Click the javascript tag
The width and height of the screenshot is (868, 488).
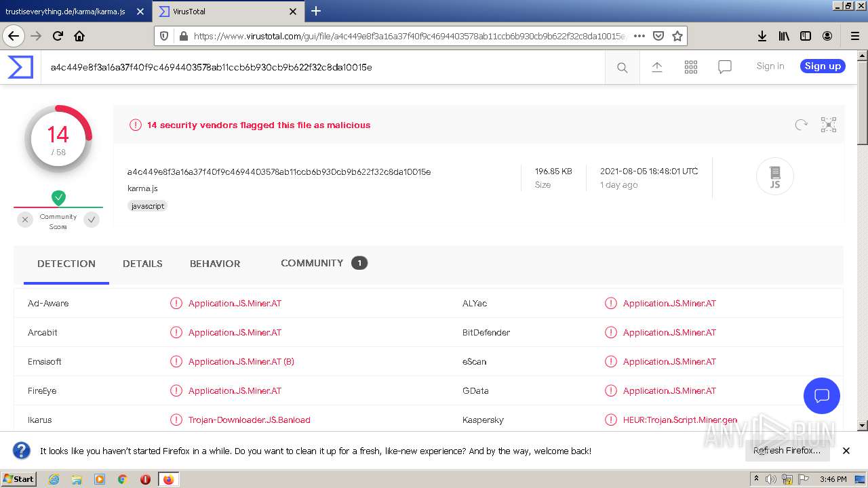coord(148,206)
